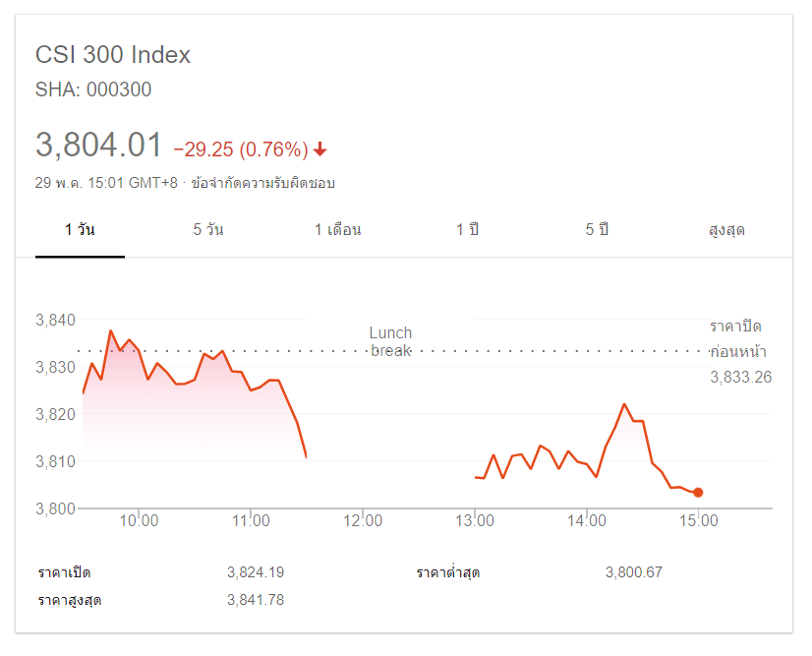Click the red endpoint dot on chart
812x656 pixels.
pyautogui.click(x=698, y=493)
